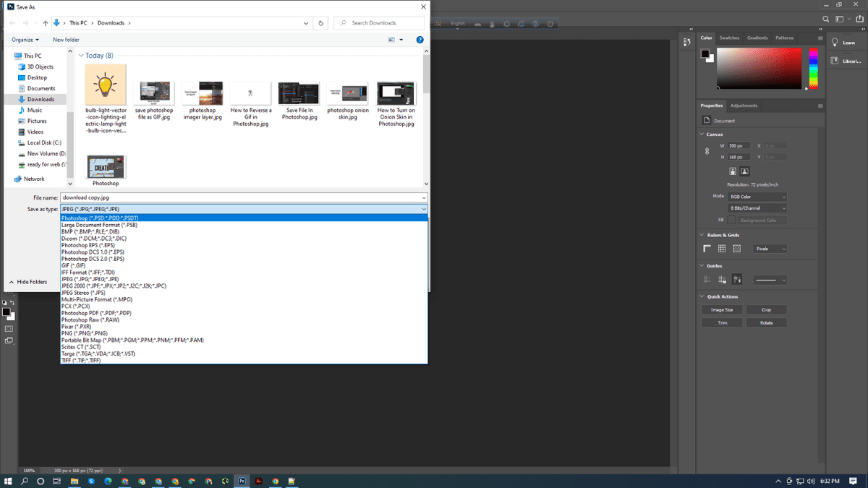
Task: Switch to the Swatches tab
Action: tap(729, 38)
